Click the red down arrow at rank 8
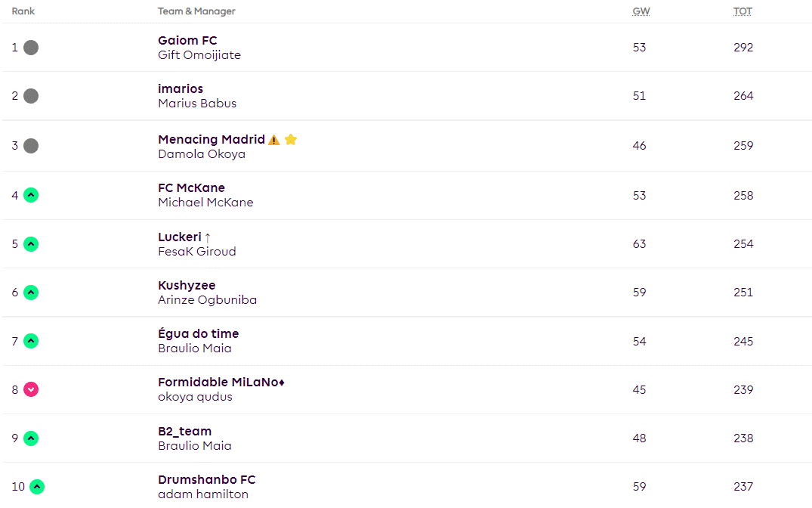Viewport: 812px width, 508px height. tap(31, 390)
